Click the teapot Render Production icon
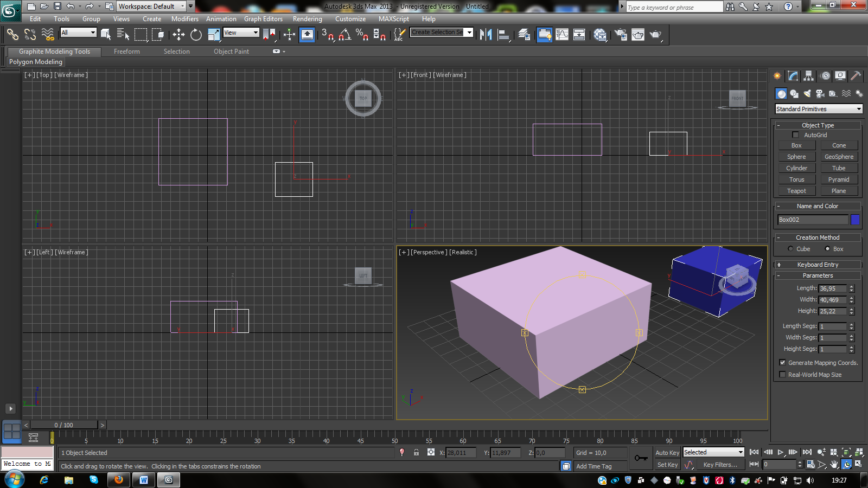Screen dimensions: 868x488 coord(655,35)
